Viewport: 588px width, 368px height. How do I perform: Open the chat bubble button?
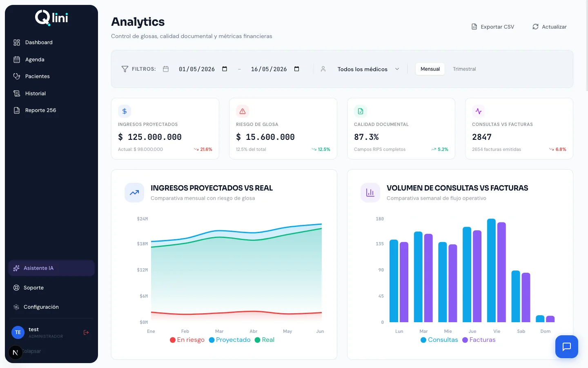tap(566, 347)
